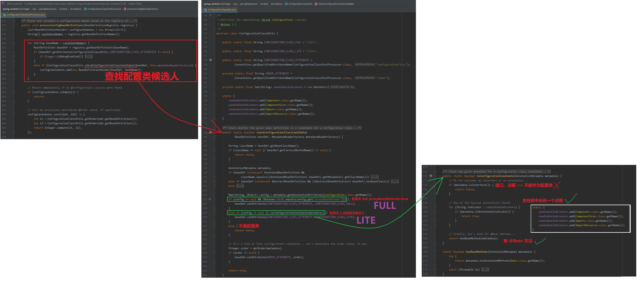Image resolution: width=644 pixels, height=286 pixels.
Task: Click checkConfigurationClassCandidate method icon in breadcrumb
Action: click(316, 4)
